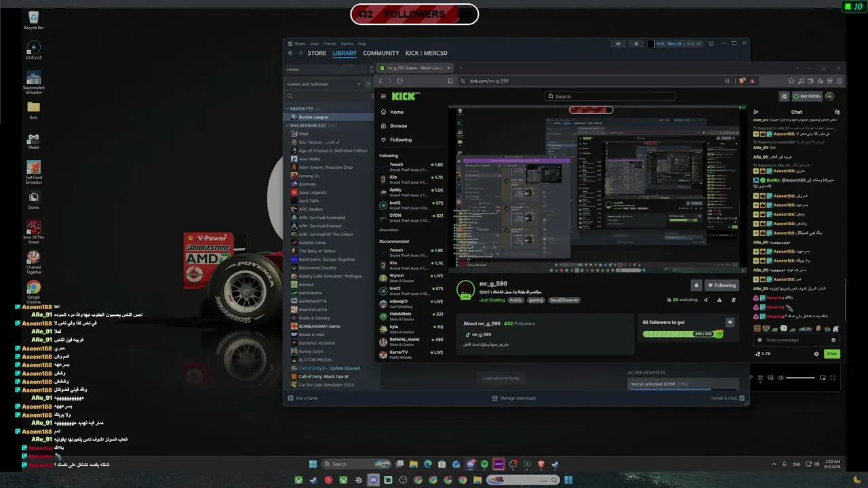Collapse the chat panel arrow icon
This screenshot has height=488, width=868.
click(x=756, y=112)
